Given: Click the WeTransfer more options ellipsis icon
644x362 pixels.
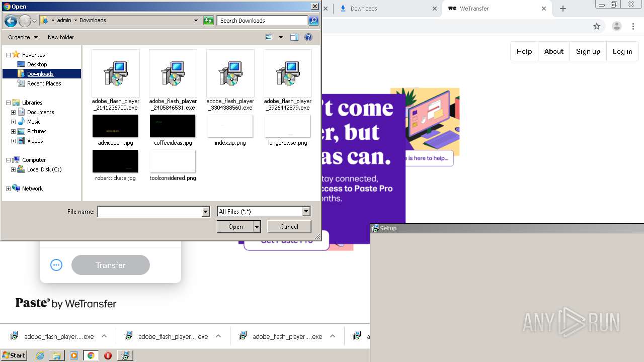Looking at the screenshot, I should click(56, 265).
